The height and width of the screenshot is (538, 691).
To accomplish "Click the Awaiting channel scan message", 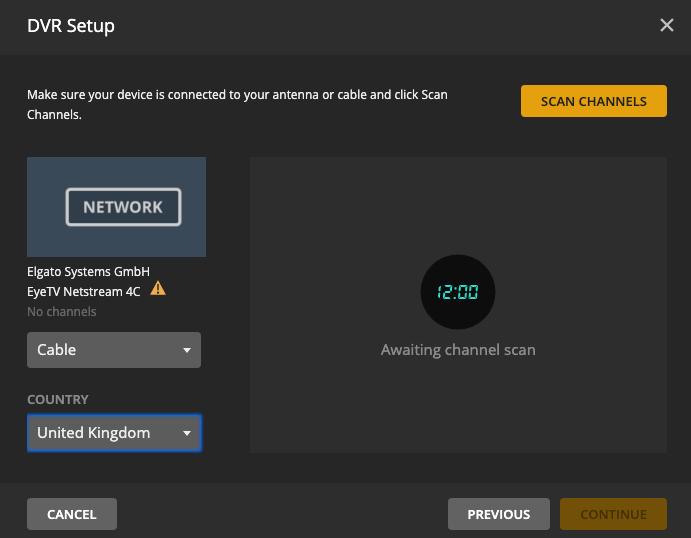I will (458, 350).
